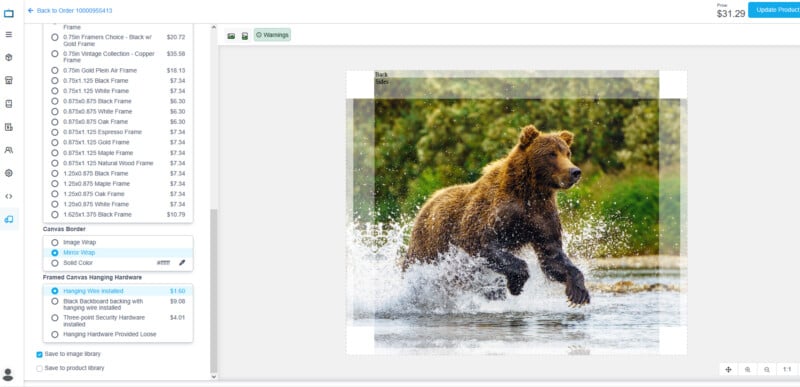800x387 pixels.
Task: Open the hamburger menu in the sidebar
Action: pos(9,35)
